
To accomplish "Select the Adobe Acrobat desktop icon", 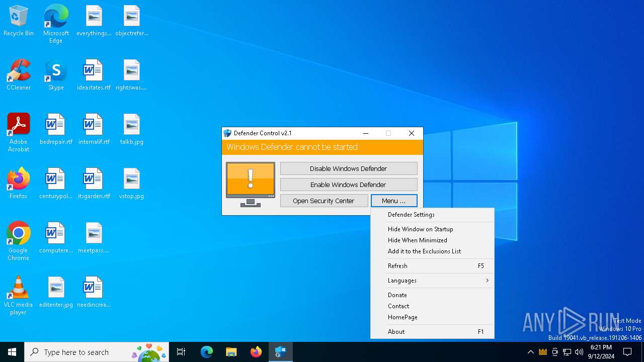I will [19, 133].
